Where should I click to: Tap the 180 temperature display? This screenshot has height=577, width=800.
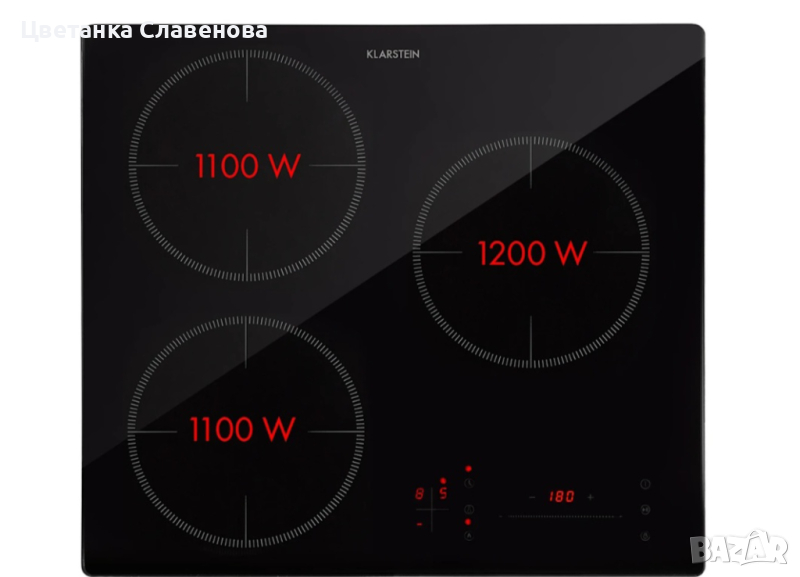(x=560, y=496)
